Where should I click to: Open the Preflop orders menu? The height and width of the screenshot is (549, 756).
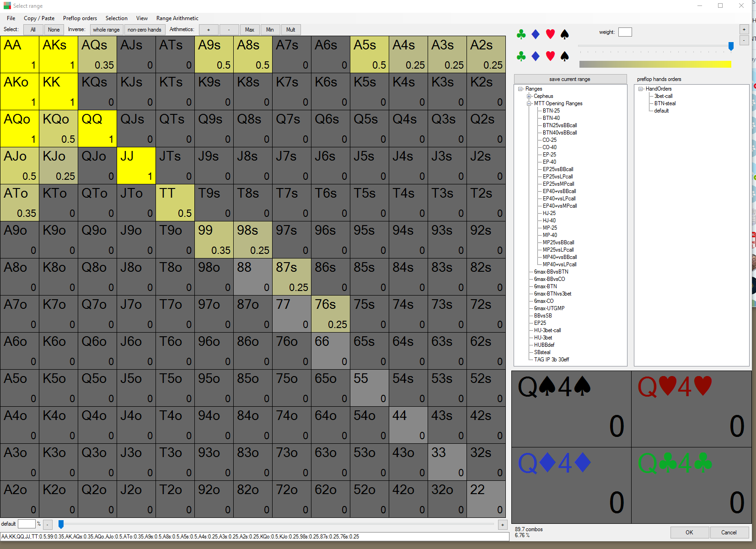click(80, 18)
